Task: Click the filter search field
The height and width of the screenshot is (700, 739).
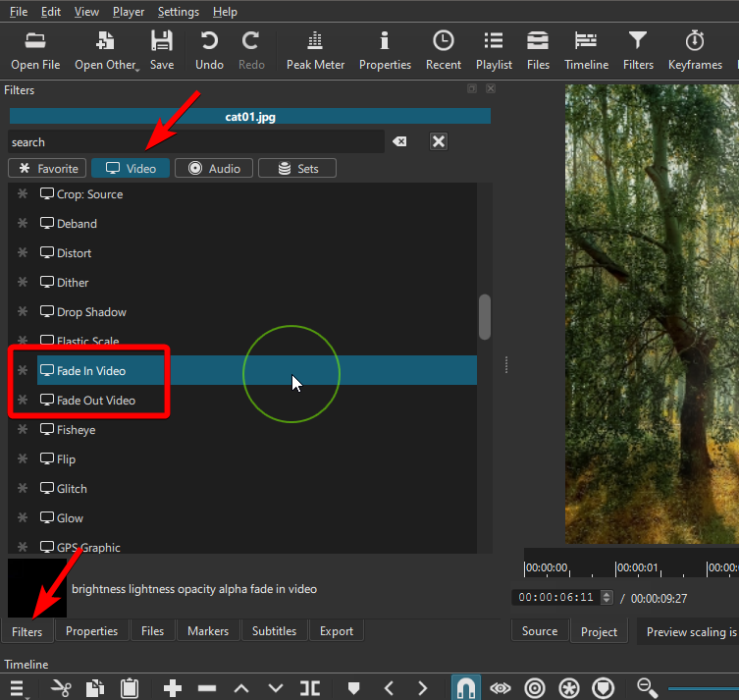Action: 196,141
